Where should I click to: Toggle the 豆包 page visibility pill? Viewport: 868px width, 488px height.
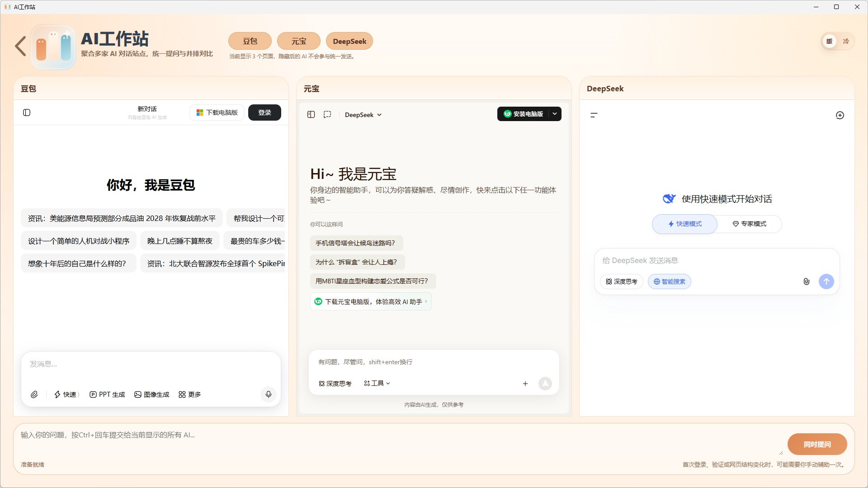click(x=250, y=41)
